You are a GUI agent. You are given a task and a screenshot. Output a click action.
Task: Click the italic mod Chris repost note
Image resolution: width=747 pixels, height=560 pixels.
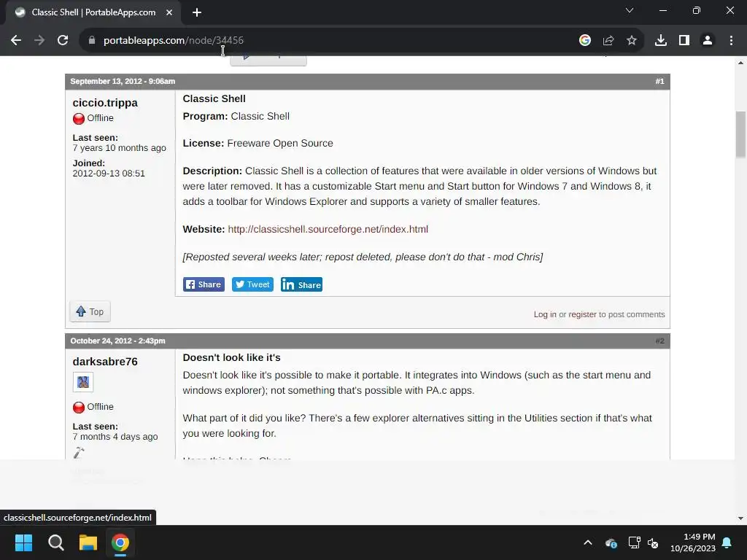[x=363, y=257]
